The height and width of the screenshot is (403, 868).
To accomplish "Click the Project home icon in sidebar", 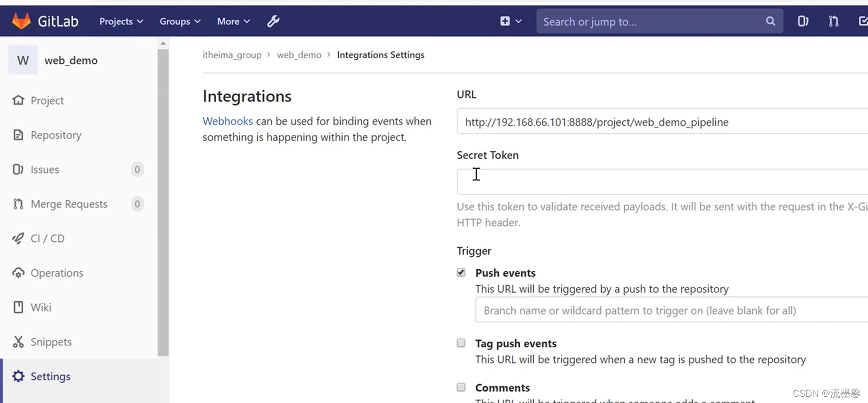I will tap(19, 100).
